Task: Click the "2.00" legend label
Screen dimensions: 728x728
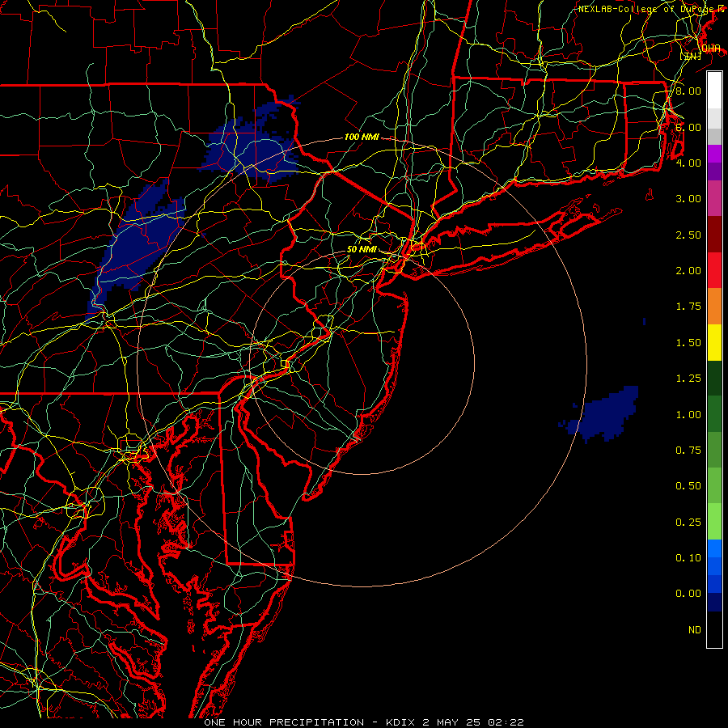Action: click(688, 271)
